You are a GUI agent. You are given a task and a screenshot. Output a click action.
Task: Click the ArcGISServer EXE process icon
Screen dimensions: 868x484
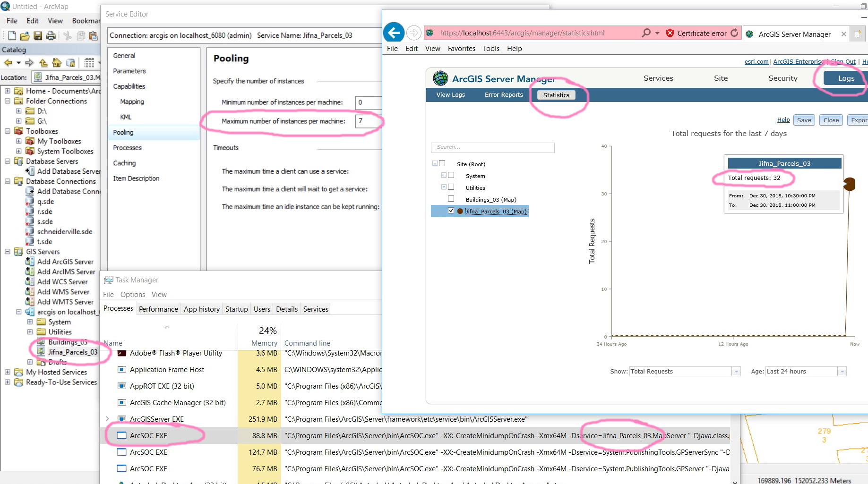click(122, 419)
